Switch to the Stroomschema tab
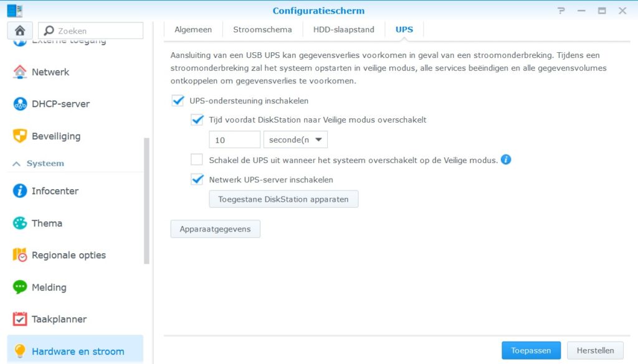This screenshot has width=638, height=364. tap(262, 30)
